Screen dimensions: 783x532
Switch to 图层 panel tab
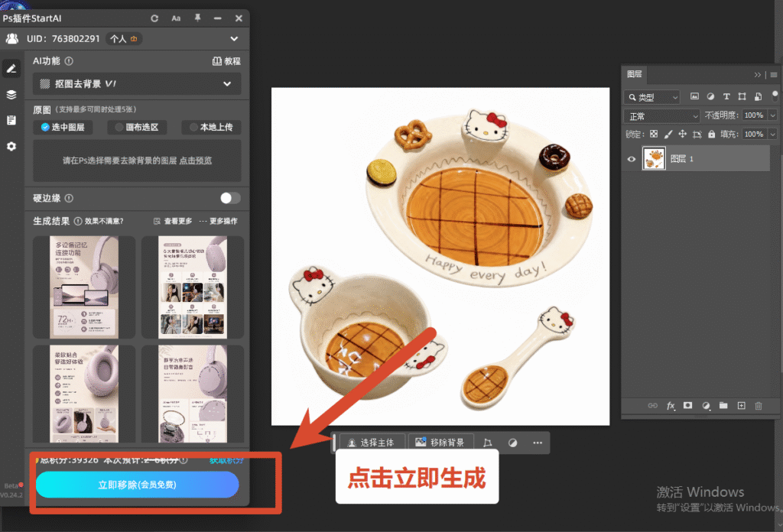point(634,74)
